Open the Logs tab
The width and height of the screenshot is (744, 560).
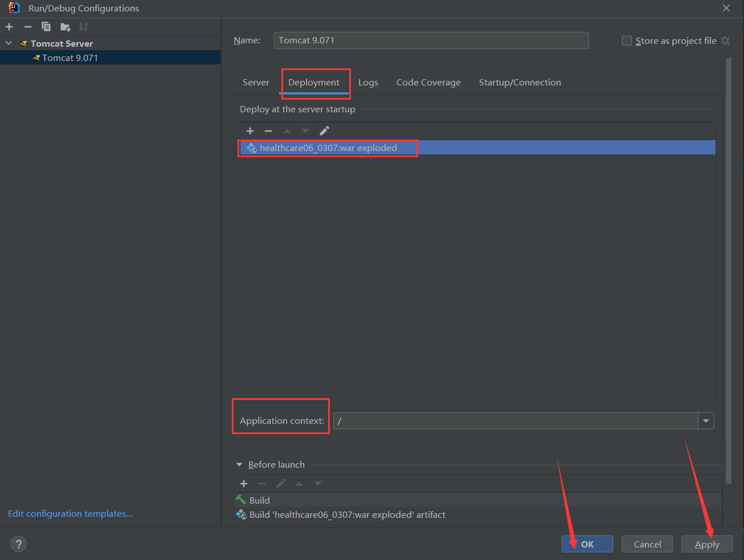pos(368,83)
